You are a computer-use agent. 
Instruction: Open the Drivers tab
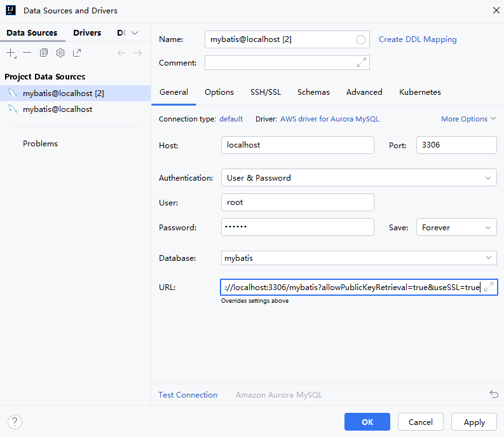point(87,33)
